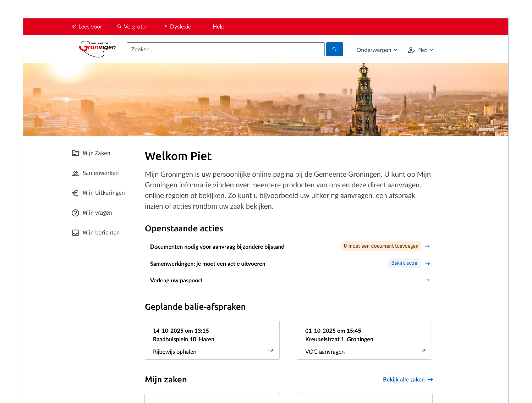Open the Piet account dropdown
The image size is (532, 403).
(x=424, y=50)
